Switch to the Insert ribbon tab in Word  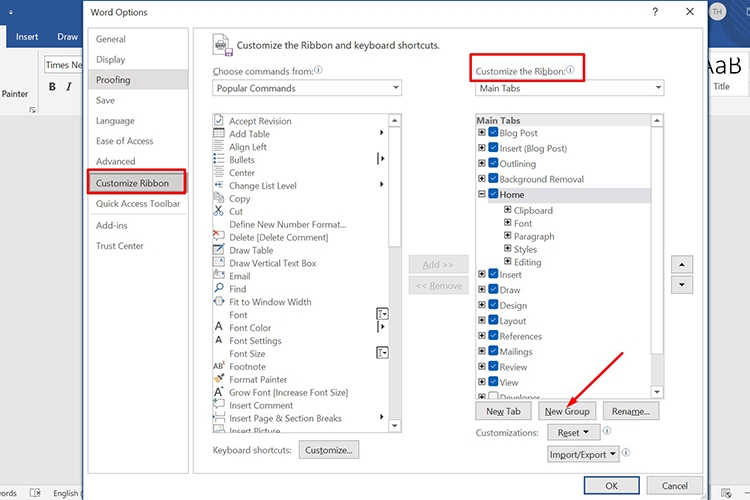click(x=27, y=37)
